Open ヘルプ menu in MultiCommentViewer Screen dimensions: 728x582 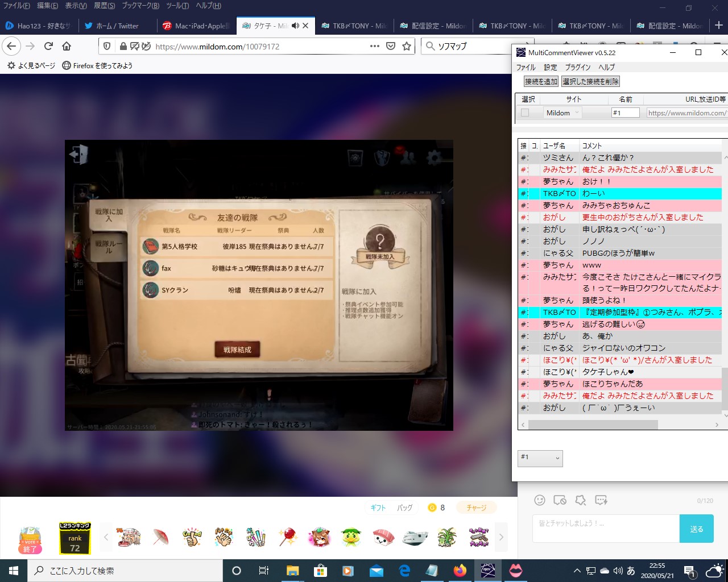(607, 67)
